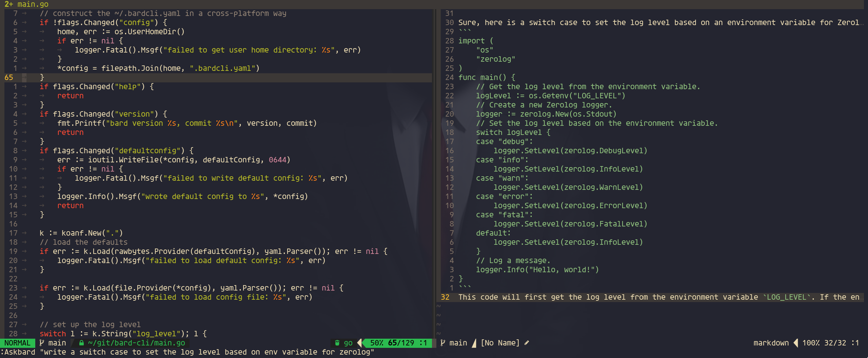Click the 'failed to get user home directory' line
This screenshot has height=358, width=868.
point(218,50)
